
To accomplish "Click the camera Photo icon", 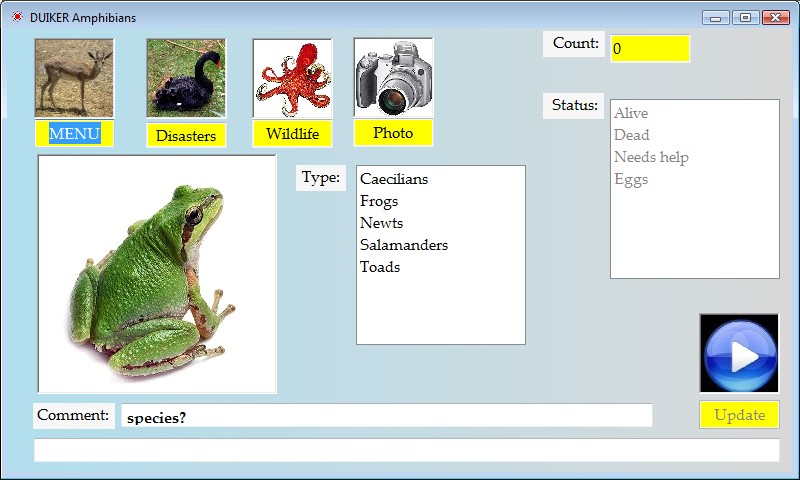I will [393, 78].
